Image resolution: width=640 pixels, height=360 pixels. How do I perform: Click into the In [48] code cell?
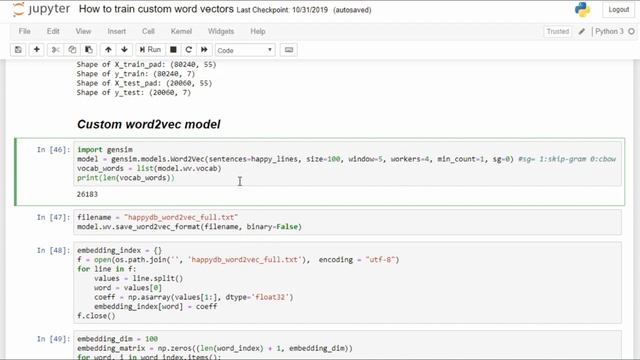[x=348, y=283]
